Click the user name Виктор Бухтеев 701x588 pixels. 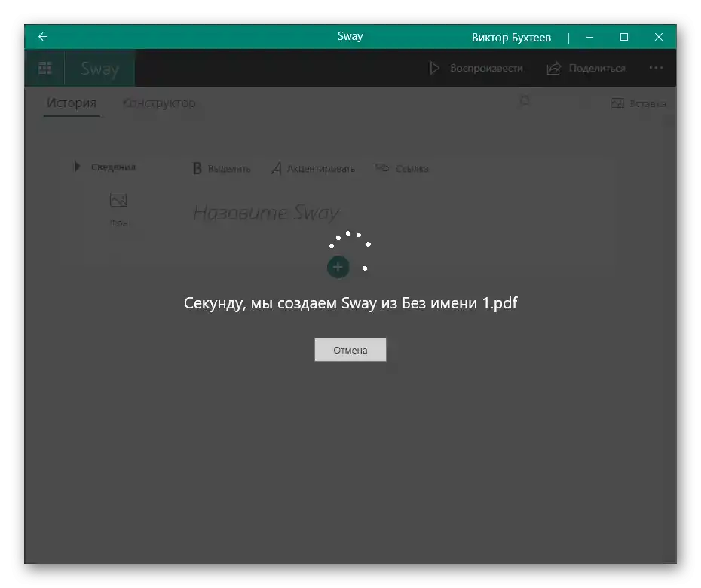click(511, 38)
